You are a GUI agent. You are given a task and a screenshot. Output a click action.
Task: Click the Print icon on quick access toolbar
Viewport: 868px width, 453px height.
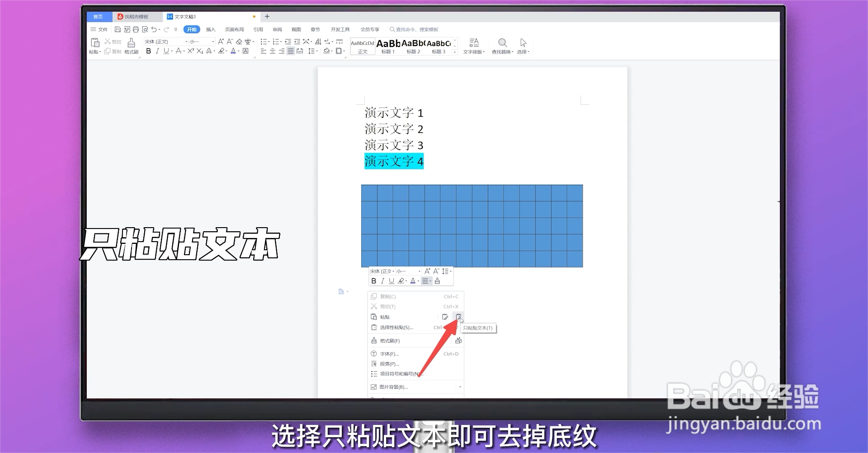pos(136,29)
